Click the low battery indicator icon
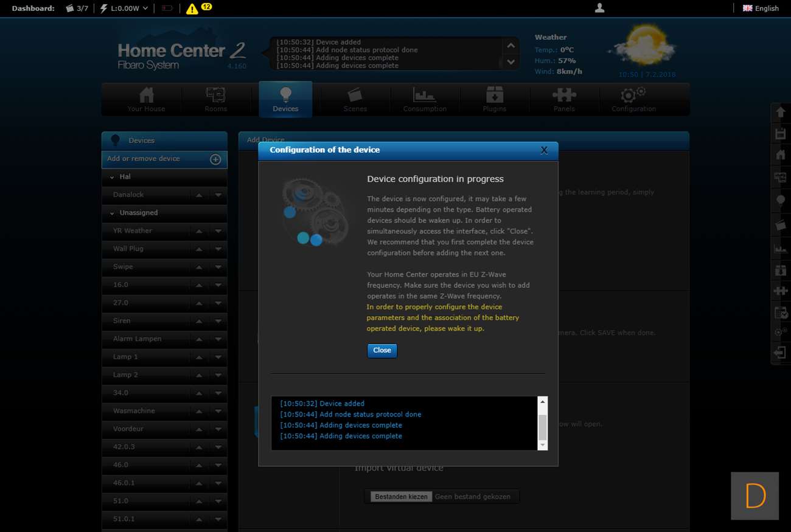The image size is (791, 532). tap(167, 9)
